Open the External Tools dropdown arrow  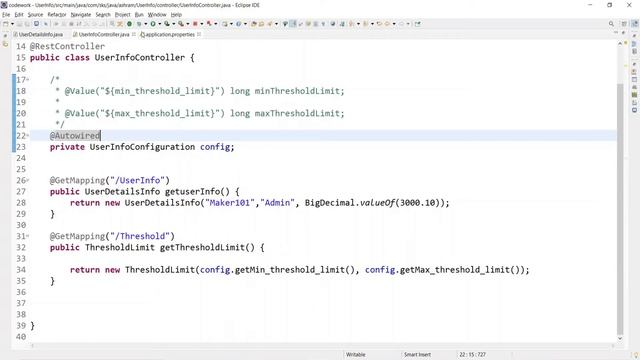pyautogui.click(x=187, y=24)
